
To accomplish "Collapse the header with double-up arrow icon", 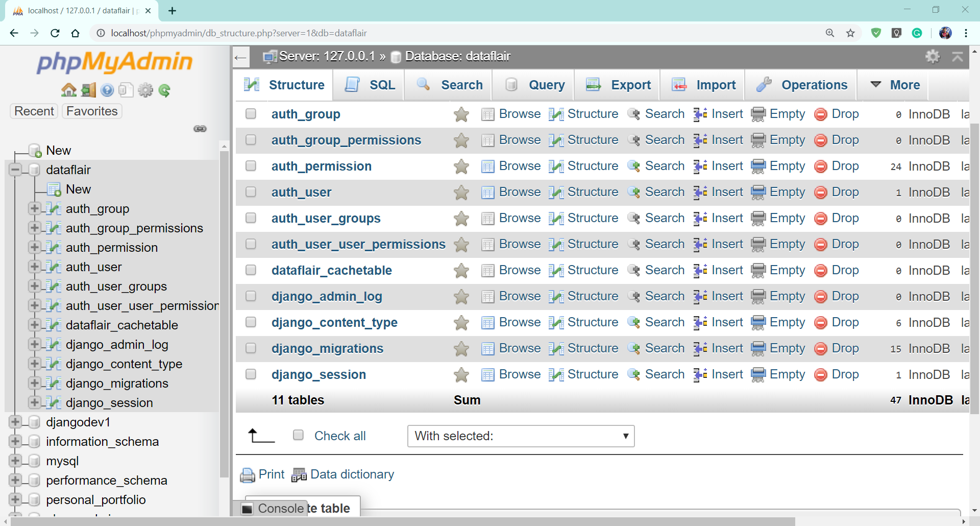I will [x=958, y=56].
